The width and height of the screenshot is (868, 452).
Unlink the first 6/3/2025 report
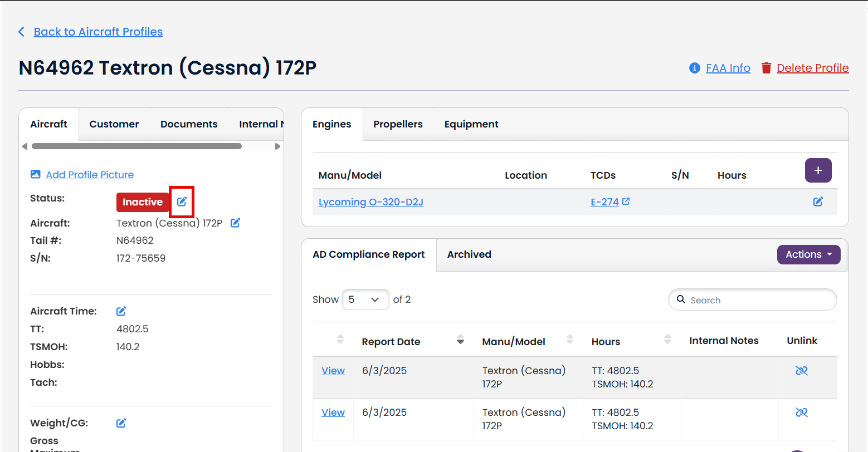click(x=802, y=371)
